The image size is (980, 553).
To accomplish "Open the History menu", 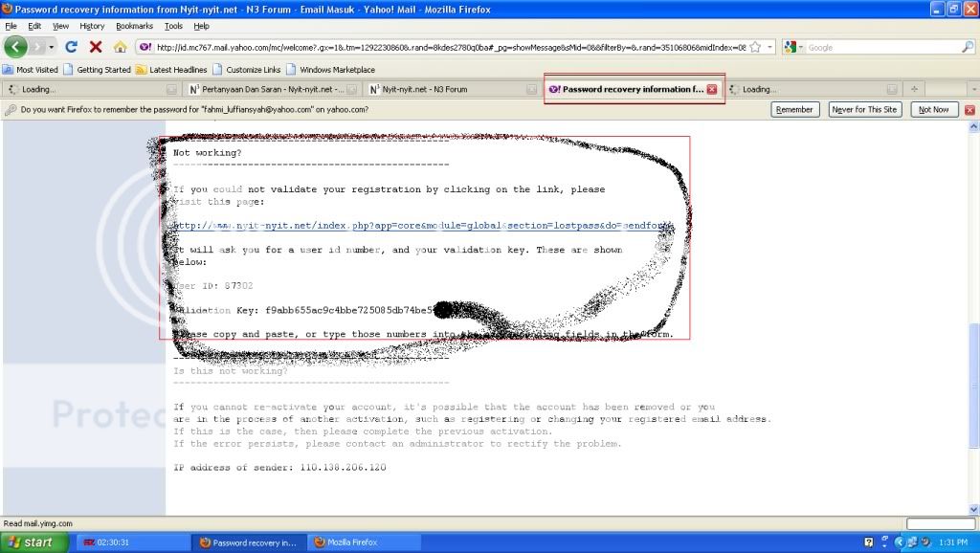I will coord(92,26).
